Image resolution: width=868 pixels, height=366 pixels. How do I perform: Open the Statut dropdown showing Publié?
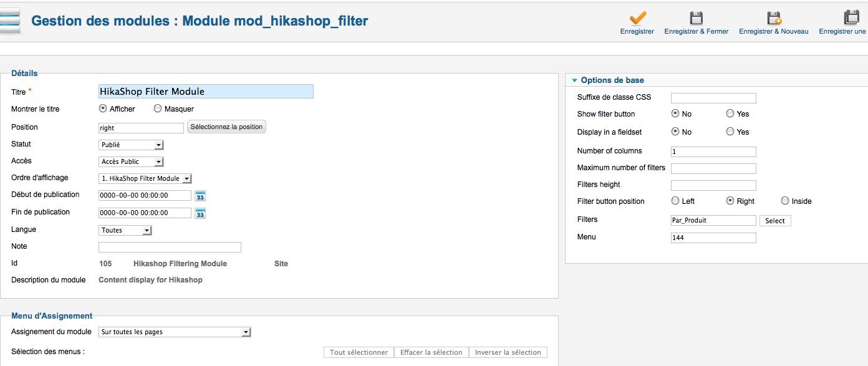(131, 145)
